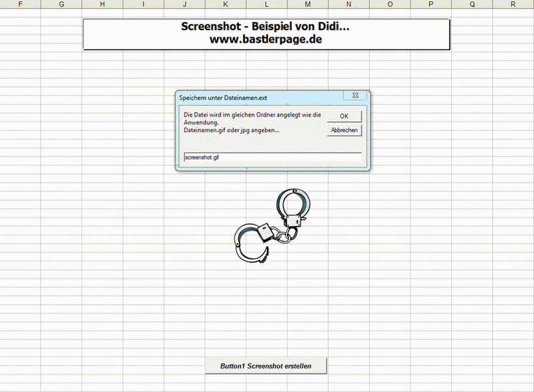Image resolution: width=534 pixels, height=392 pixels.
Task: Close the Speichern unter Dateinamen.ext dialog
Action: point(355,95)
